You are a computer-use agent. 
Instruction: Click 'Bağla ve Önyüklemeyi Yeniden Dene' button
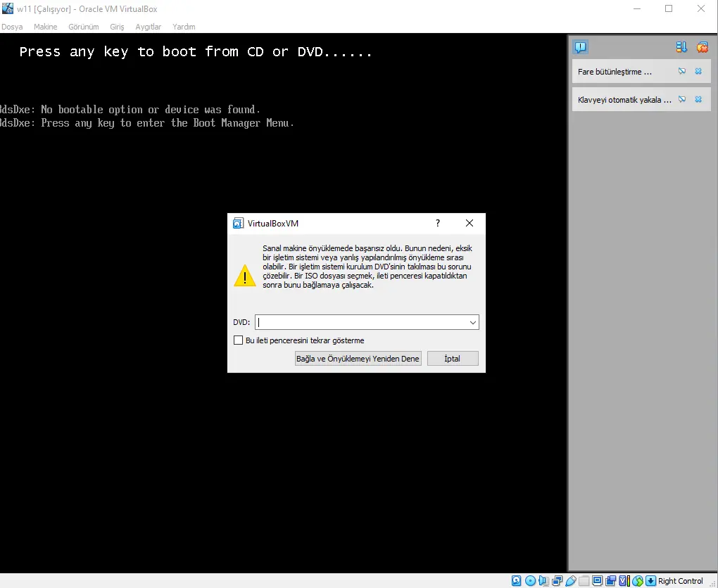pos(358,358)
